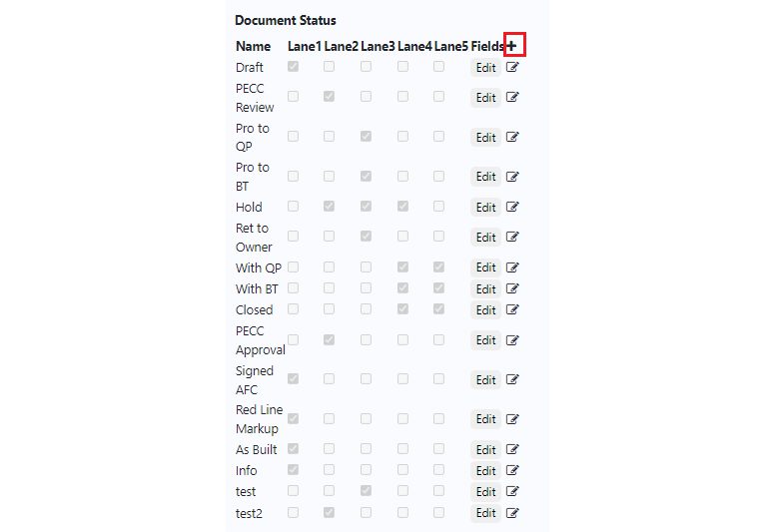775x532 pixels.
Task: Toggle Lane3 checkbox for test row
Action: click(366, 490)
